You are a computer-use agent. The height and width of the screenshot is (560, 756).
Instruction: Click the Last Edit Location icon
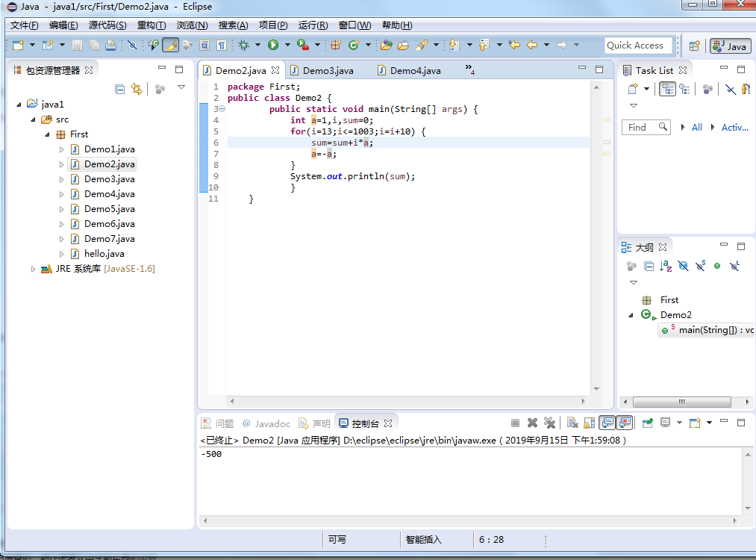[514, 45]
